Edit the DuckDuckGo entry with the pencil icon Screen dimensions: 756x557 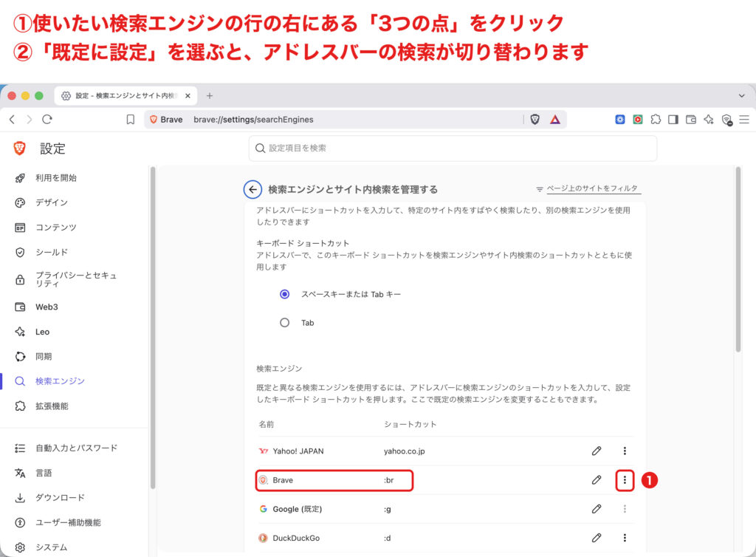pos(597,538)
